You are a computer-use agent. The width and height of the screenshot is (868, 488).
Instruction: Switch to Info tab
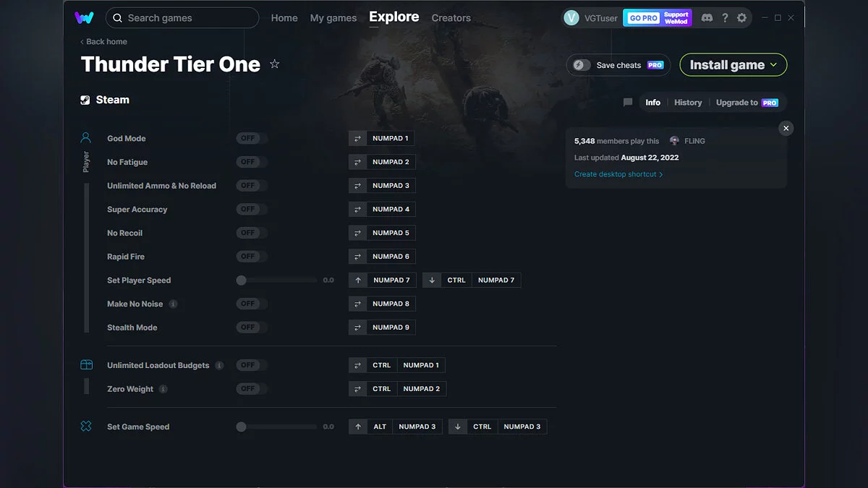coord(653,103)
